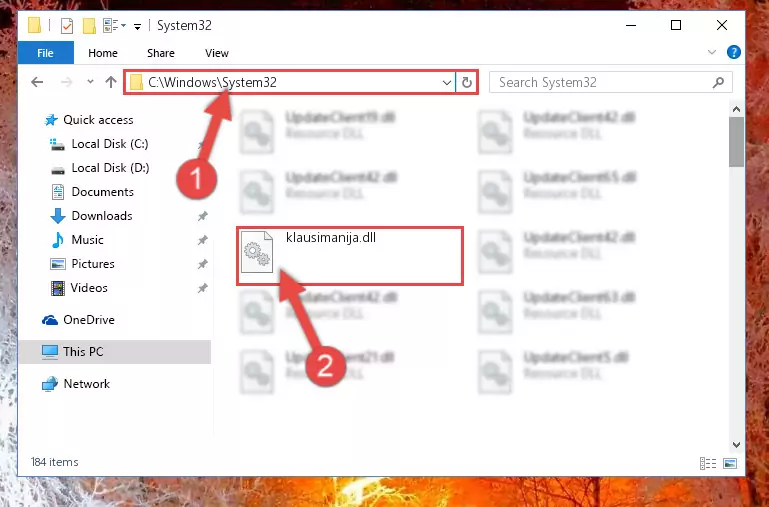769x507 pixels.
Task: Click the Forward navigation arrow
Action: click(66, 82)
